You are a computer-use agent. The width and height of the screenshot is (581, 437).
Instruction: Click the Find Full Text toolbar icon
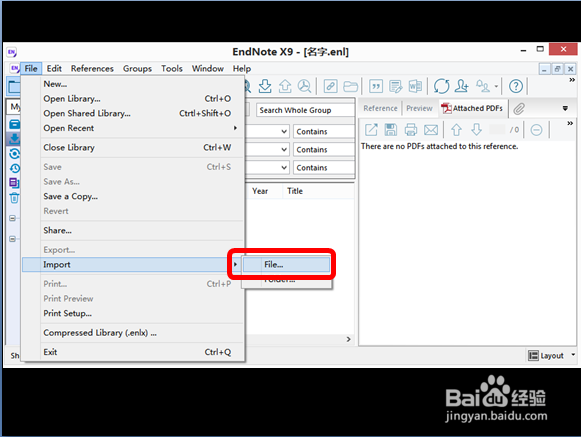(305, 86)
